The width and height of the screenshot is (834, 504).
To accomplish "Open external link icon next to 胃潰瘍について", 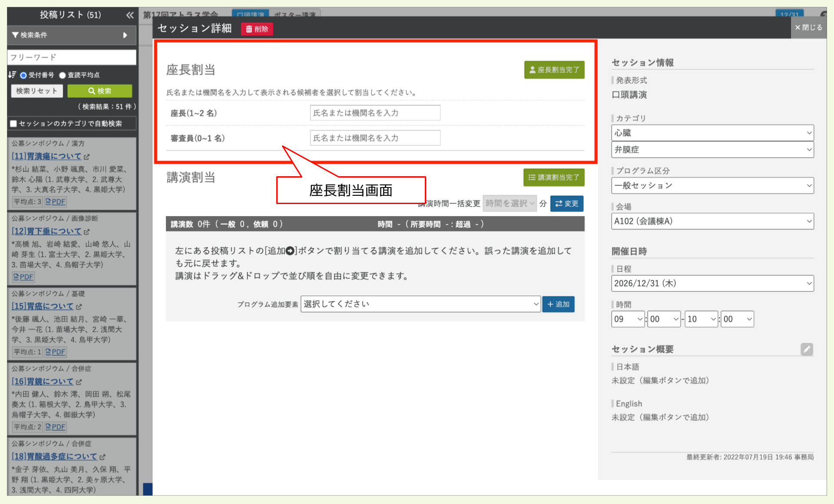I will [x=86, y=157].
